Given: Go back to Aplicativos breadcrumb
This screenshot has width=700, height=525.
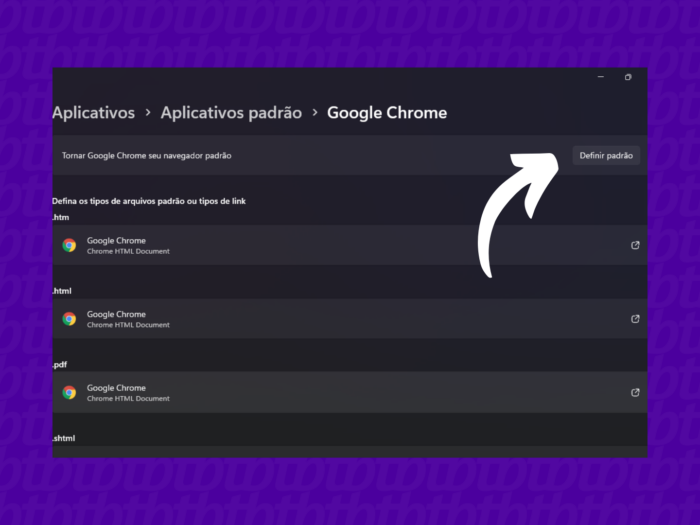Looking at the screenshot, I should pos(94,112).
